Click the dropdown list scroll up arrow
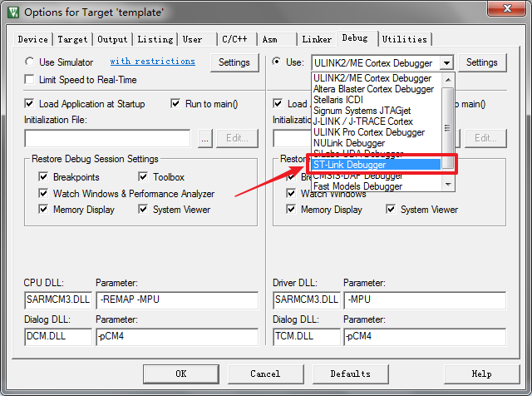The image size is (532, 396). tap(448, 80)
